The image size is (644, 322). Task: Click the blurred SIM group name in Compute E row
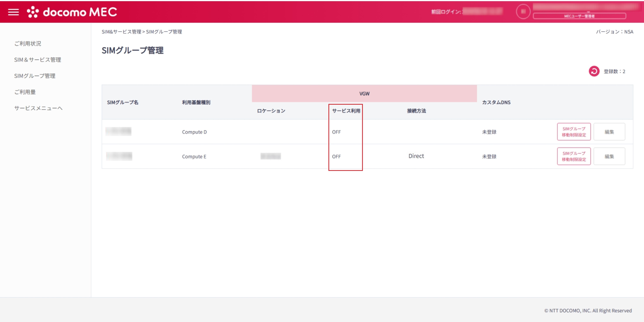coord(119,156)
